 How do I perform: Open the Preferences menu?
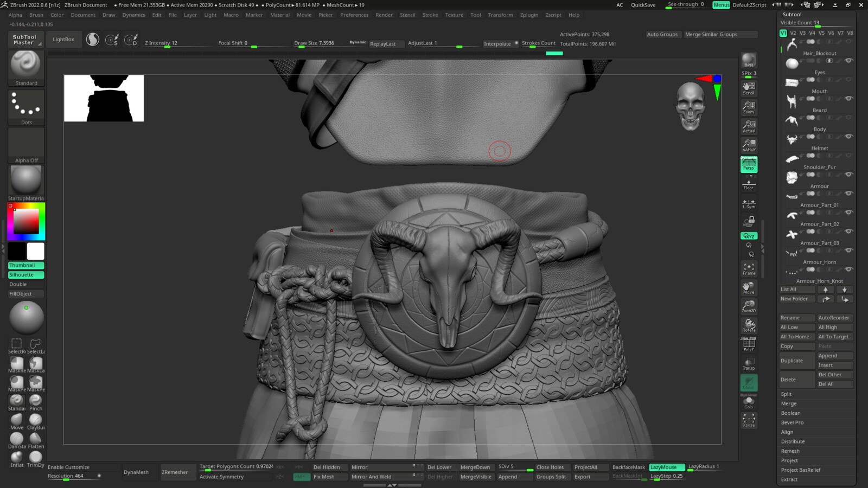tap(354, 15)
